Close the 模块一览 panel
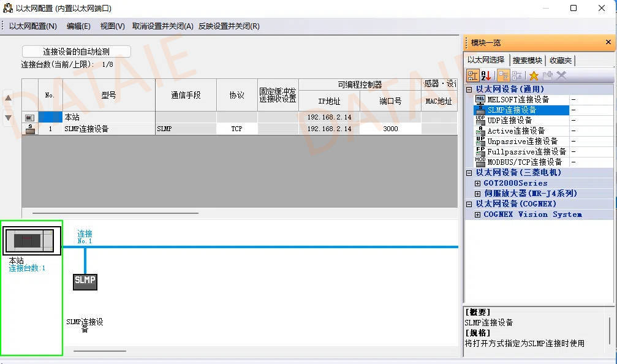Viewport: 617px width, 364px height. point(608,42)
